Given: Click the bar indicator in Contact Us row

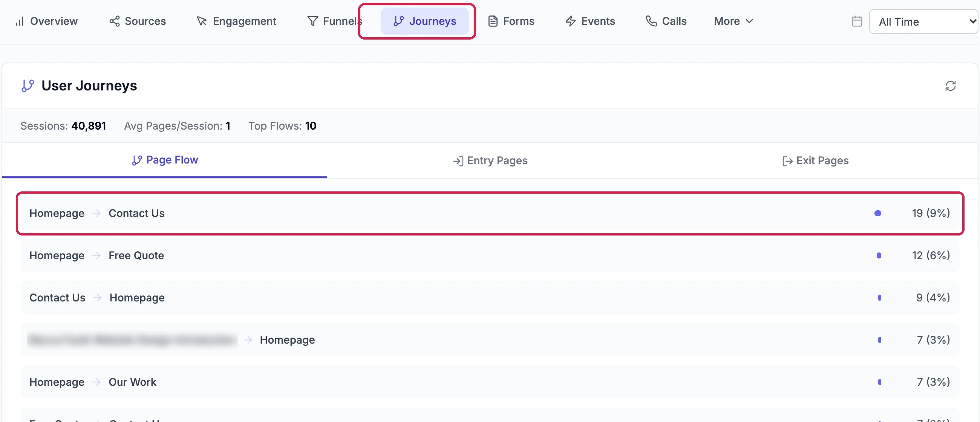Looking at the screenshot, I should tap(877, 213).
